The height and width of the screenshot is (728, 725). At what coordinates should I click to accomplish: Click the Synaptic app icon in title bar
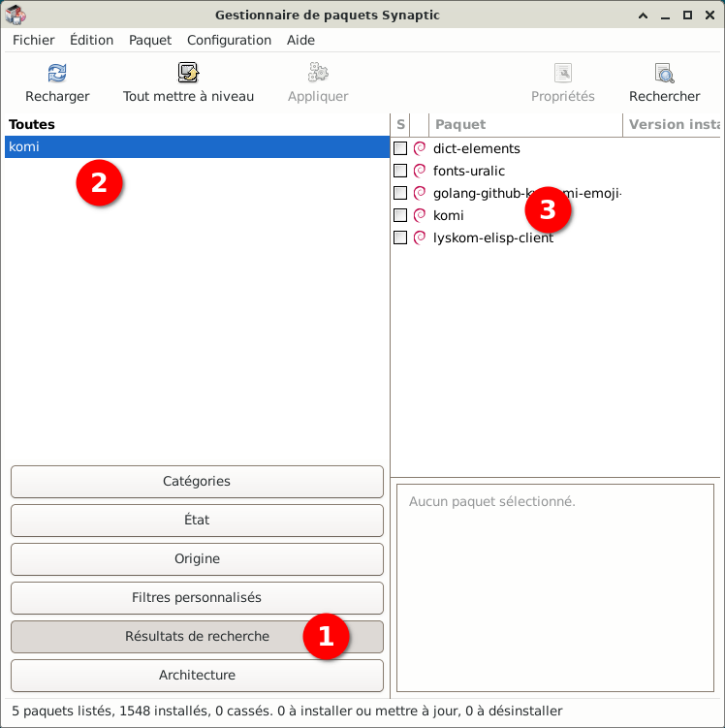point(16,15)
